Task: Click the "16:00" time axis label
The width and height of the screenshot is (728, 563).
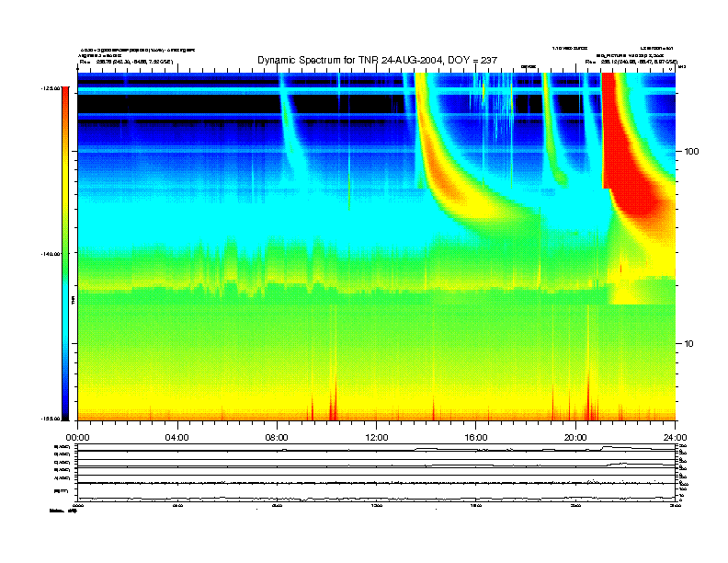Action: (x=476, y=438)
